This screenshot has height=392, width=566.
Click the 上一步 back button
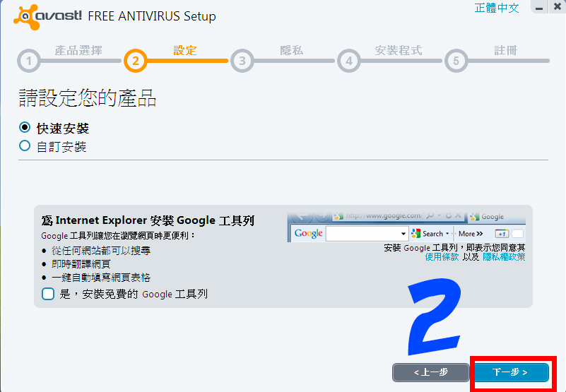(430, 372)
